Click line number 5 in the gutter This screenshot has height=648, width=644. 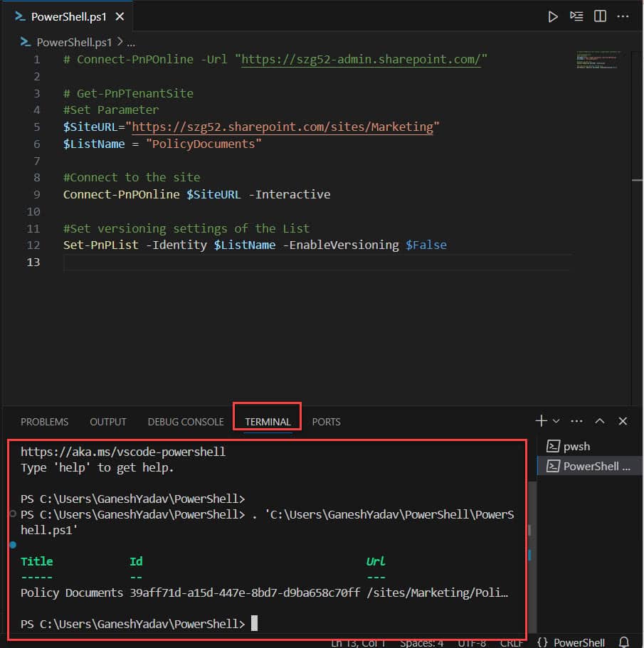[36, 127]
